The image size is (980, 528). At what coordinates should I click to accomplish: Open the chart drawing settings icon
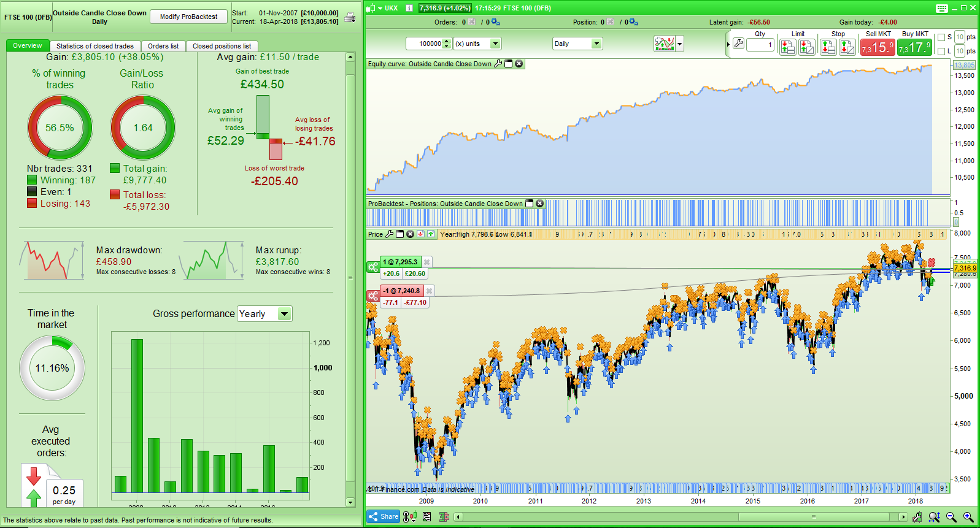(917, 517)
